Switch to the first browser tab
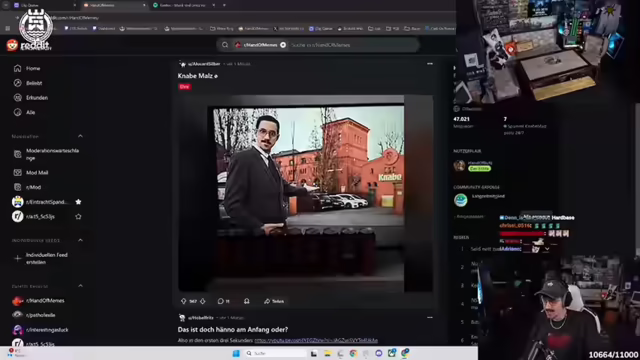 [44, 5]
